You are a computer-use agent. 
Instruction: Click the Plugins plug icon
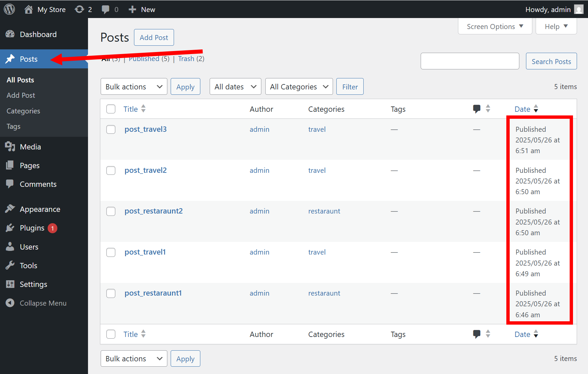pos(10,228)
